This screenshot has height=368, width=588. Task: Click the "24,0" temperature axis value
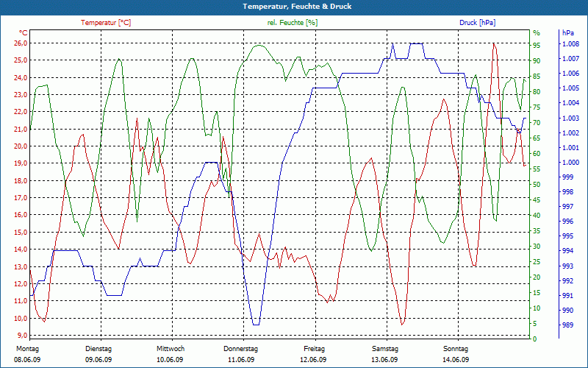[21, 78]
